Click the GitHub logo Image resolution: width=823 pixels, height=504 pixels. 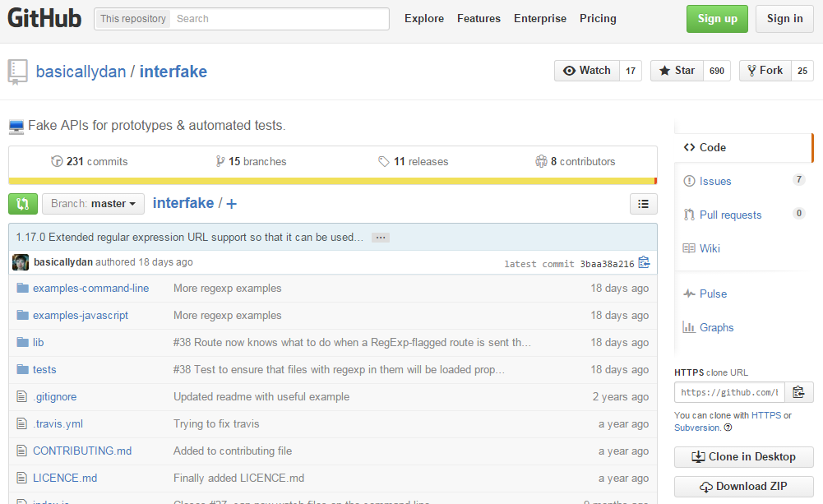tap(44, 18)
